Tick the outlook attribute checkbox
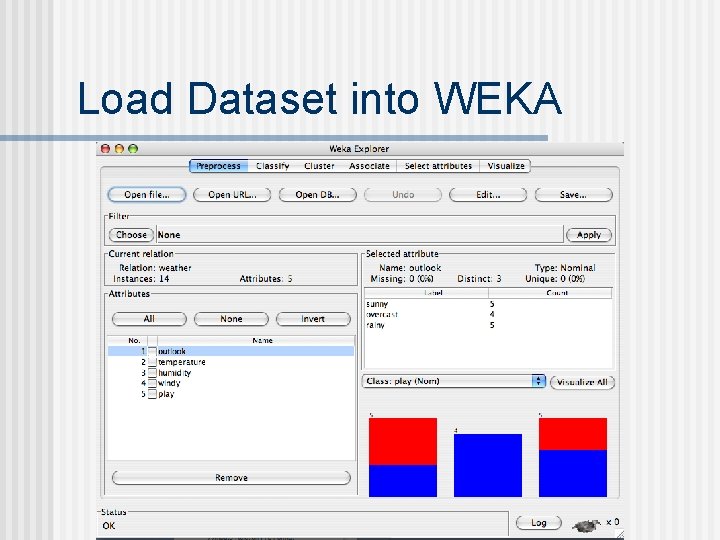Viewport: 720px width, 540px height. tap(152, 351)
